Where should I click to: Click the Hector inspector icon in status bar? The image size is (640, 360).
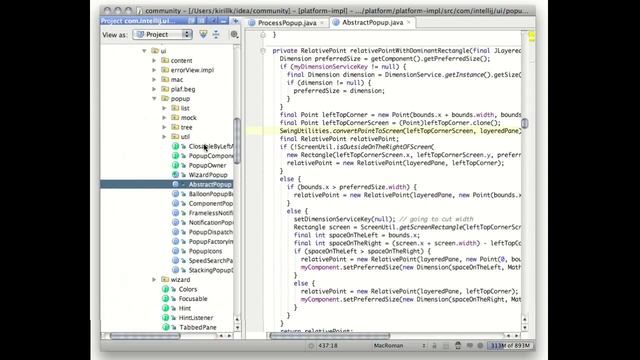coord(458,346)
